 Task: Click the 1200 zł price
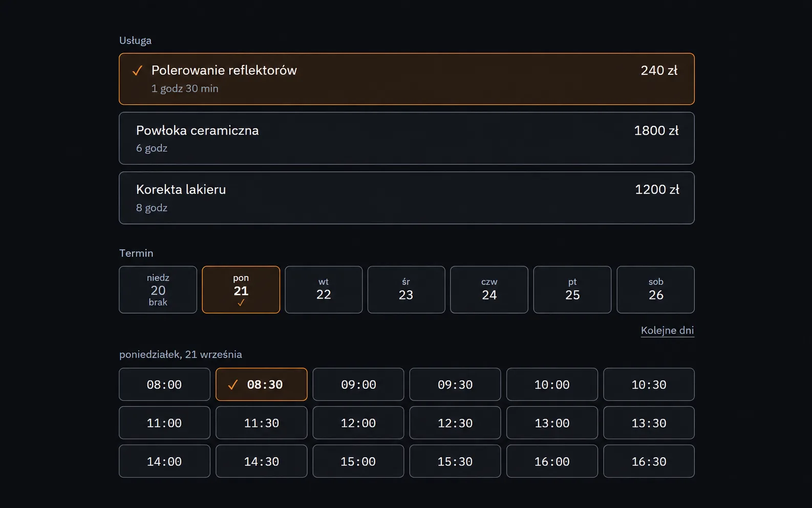click(x=657, y=189)
